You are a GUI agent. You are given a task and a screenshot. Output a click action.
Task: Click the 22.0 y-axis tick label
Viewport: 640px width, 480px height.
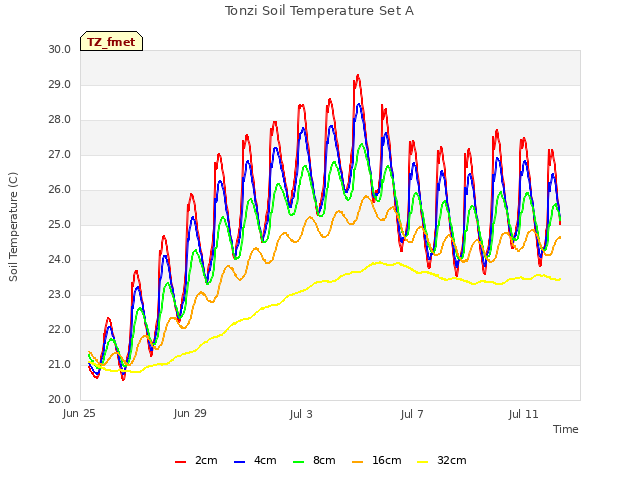click(60, 330)
